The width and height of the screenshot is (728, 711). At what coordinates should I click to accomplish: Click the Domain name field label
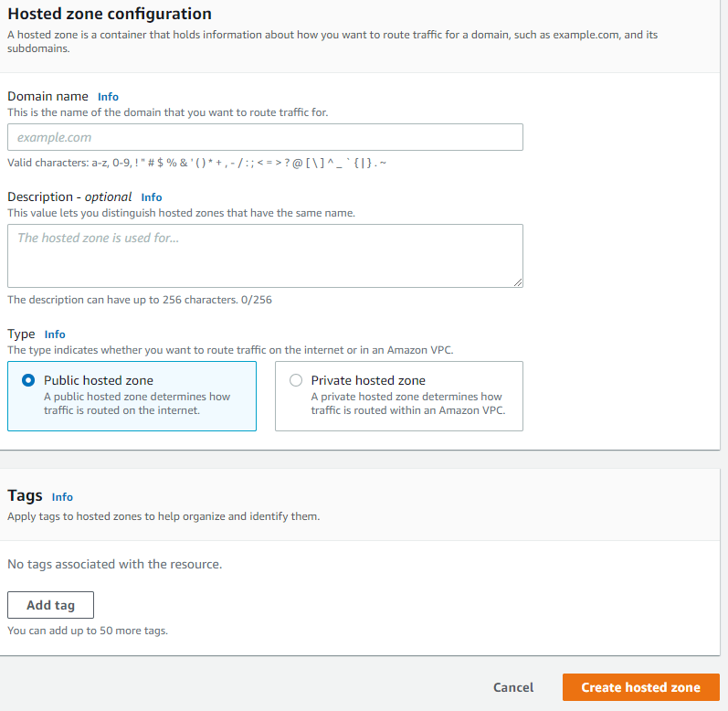click(47, 96)
